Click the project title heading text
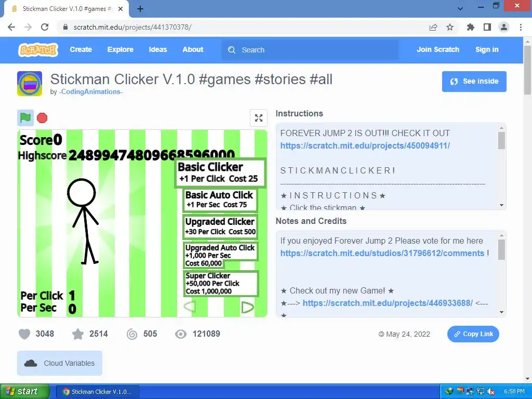This screenshot has width=532, height=399. pyautogui.click(x=191, y=79)
